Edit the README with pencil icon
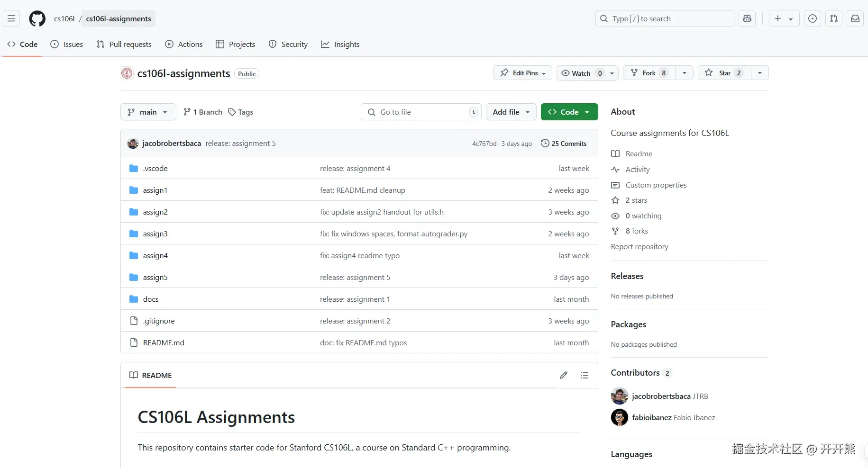 tap(563, 375)
